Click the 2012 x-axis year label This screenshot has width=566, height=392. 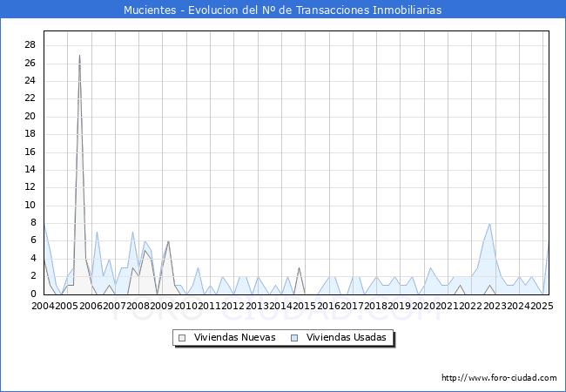click(x=233, y=306)
